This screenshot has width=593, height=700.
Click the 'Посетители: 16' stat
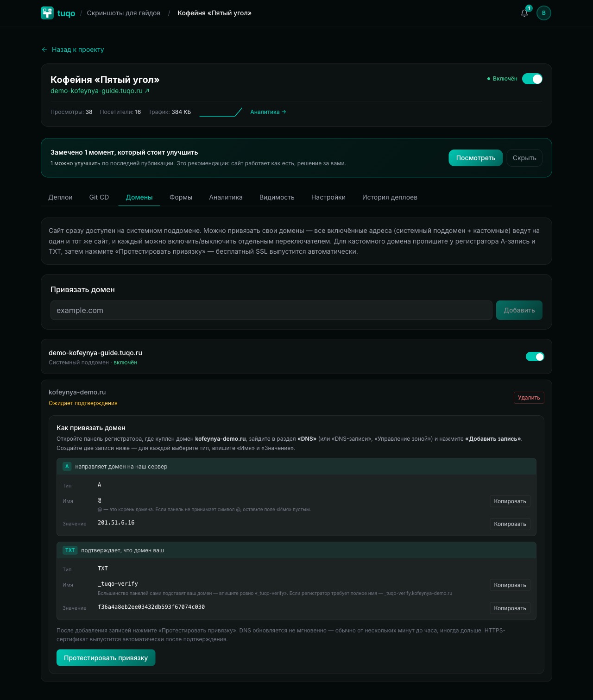120,112
